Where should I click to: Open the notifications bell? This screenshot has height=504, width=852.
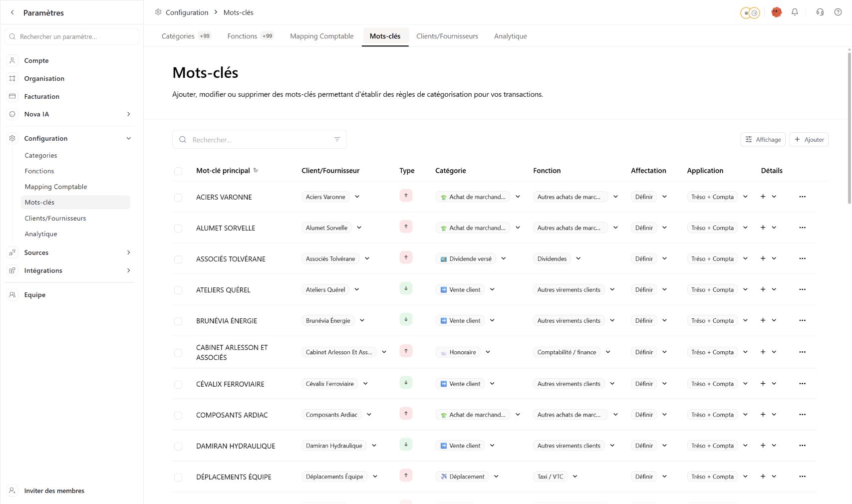pos(795,12)
